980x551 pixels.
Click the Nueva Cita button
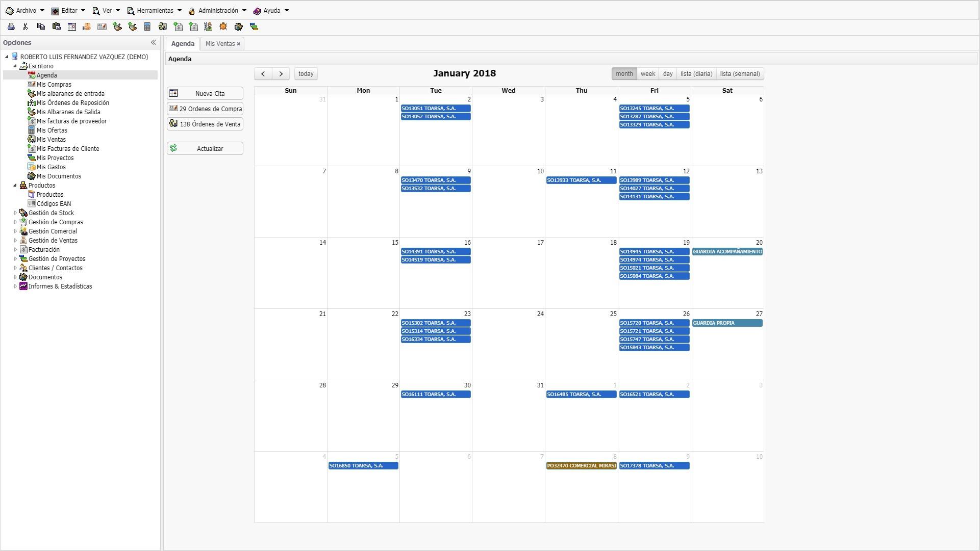tap(205, 94)
